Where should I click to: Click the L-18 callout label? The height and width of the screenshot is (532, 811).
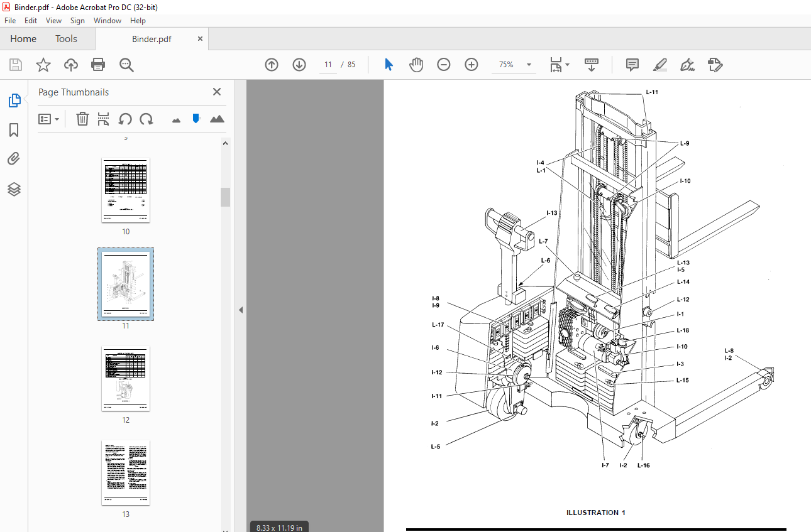[x=683, y=330]
